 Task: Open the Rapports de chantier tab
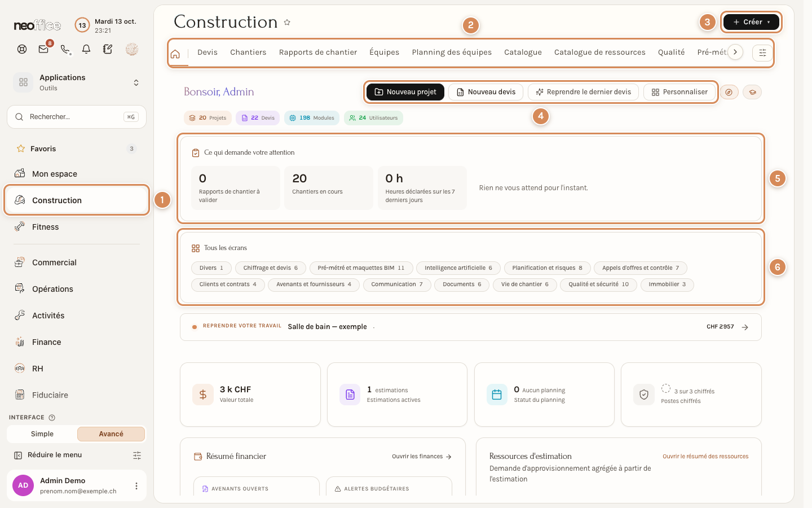coord(318,52)
